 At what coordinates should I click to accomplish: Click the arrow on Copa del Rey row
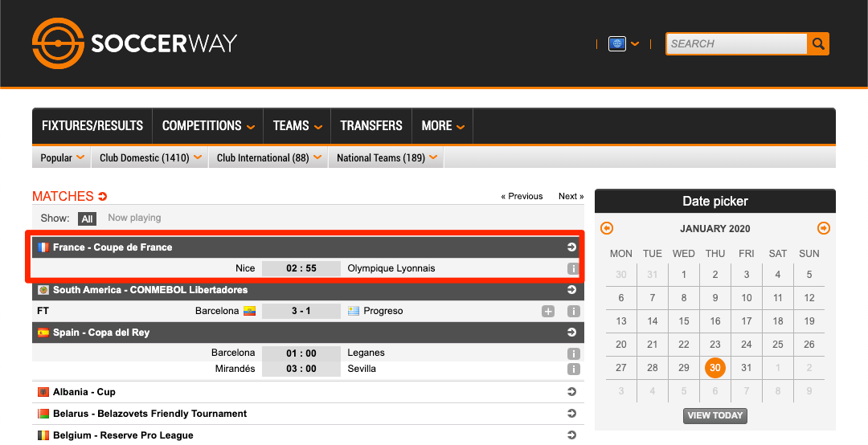(x=572, y=332)
